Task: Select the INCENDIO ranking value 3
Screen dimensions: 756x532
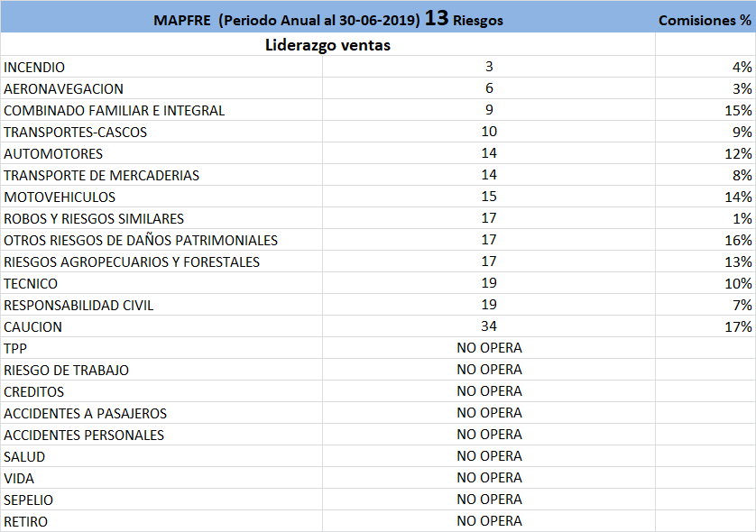Action: point(489,67)
